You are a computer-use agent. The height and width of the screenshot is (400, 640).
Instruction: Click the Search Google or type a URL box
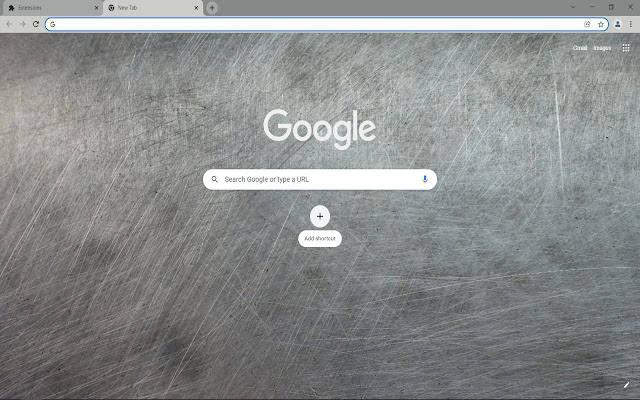320,179
